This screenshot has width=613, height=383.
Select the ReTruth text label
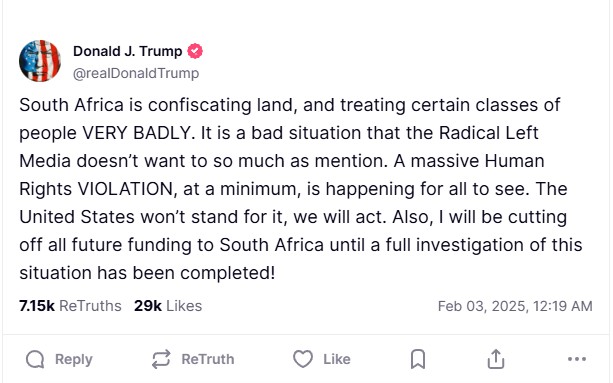[x=208, y=359]
